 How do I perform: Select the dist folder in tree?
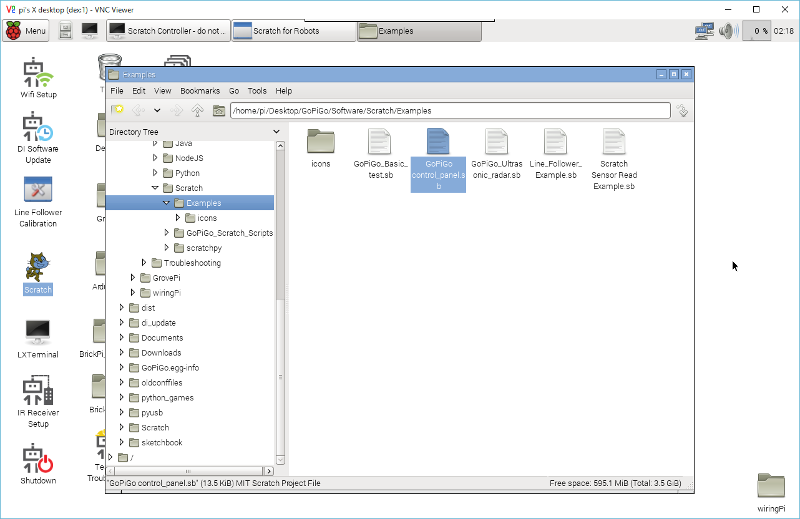[x=148, y=308]
